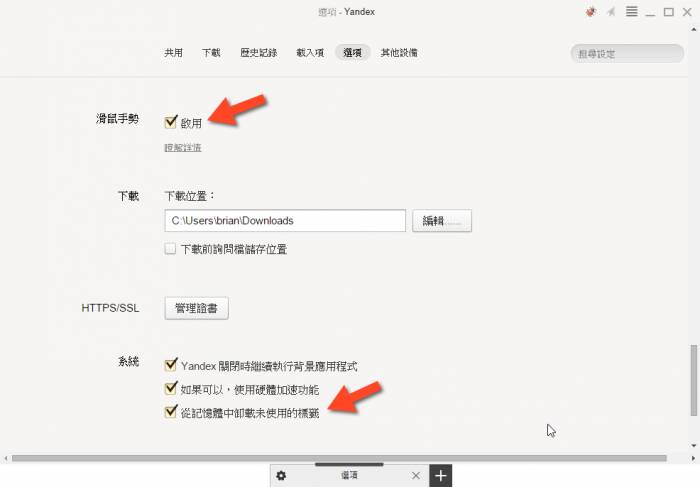
Task: Switch to the 下載 tab
Action: [211, 53]
